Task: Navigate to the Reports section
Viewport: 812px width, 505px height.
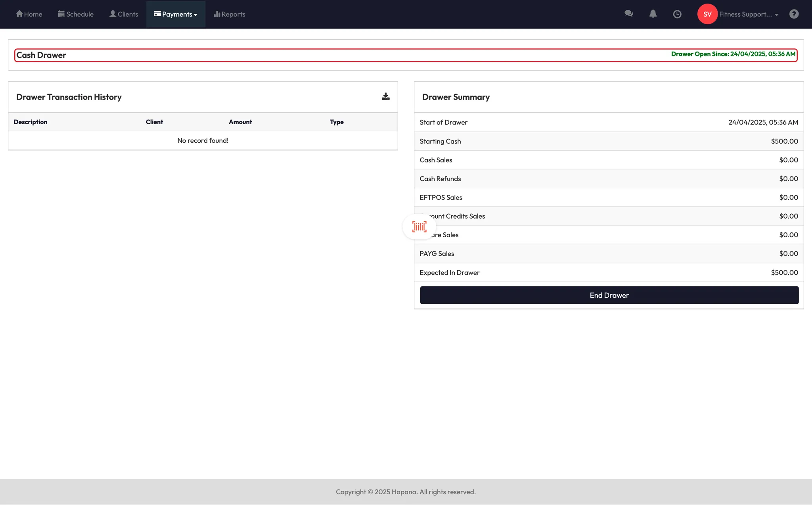Action: pyautogui.click(x=230, y=14)
